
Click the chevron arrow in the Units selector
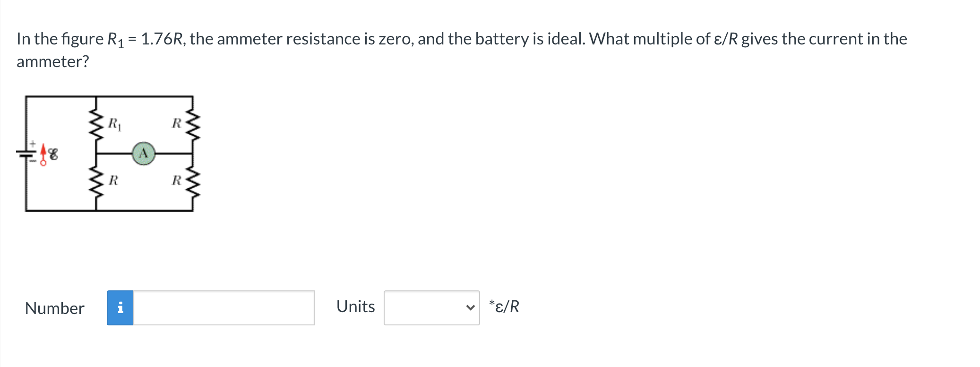coord(470,308)
